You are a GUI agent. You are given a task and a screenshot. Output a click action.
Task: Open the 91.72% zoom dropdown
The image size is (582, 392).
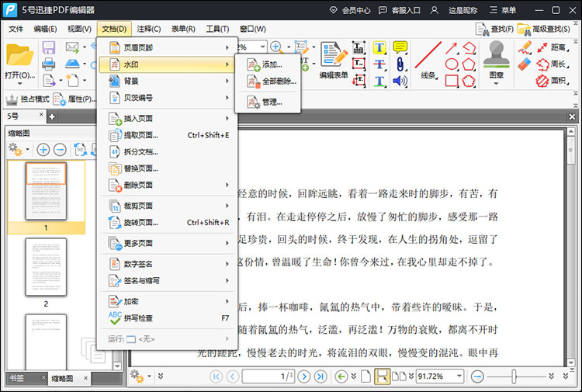point(459,376)
